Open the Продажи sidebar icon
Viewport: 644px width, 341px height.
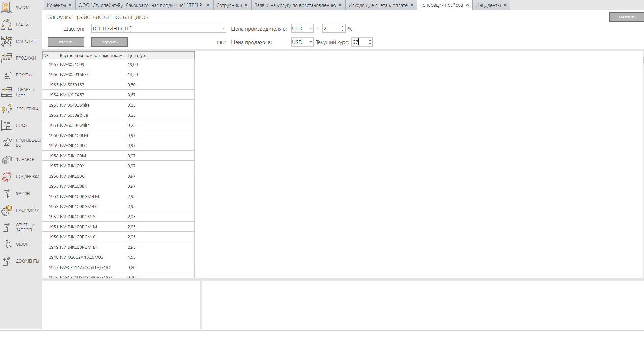tap(7, 58)
